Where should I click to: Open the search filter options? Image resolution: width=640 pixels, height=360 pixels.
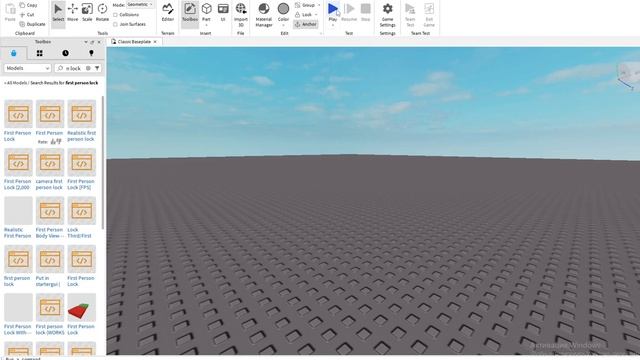point(97,68)
